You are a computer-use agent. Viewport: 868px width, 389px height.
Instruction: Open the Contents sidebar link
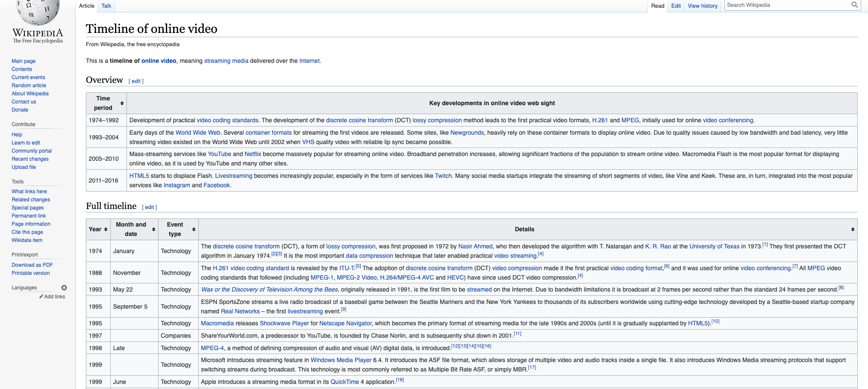point(22,69)
